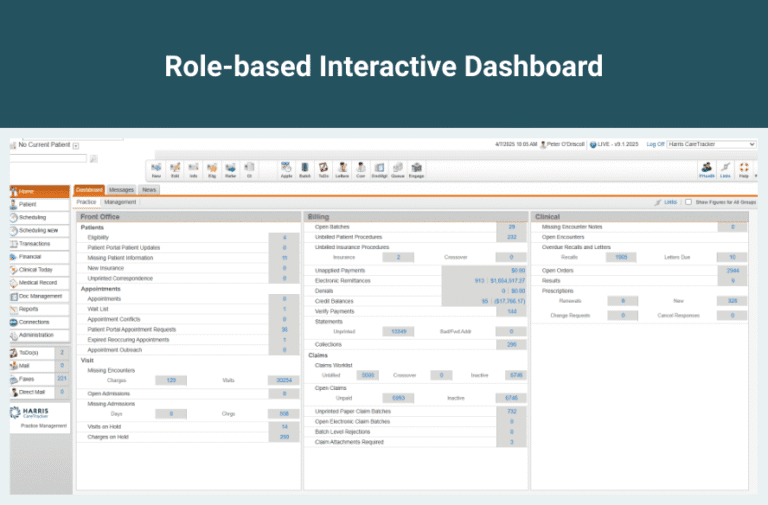Click the Open Orders count
The height and width of the screenshot is (505, 768).
coord(733,270)
